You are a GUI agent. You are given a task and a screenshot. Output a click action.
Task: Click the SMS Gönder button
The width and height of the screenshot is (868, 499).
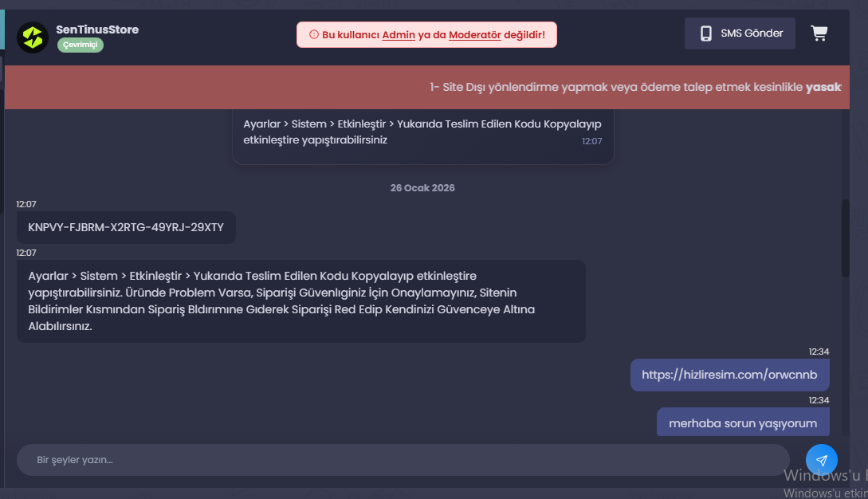pyautogui.click(x=740, y=33)
